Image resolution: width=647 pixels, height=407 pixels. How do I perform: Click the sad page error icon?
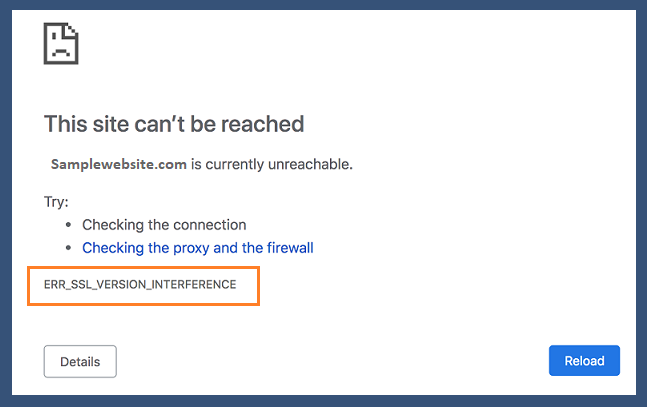[x=61, y=44]
